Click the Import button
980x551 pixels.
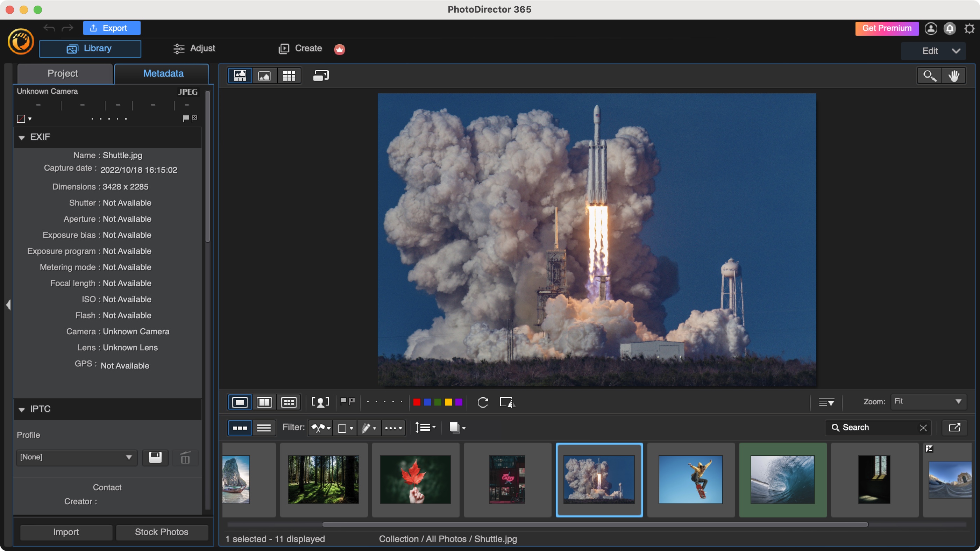point(66,531)
